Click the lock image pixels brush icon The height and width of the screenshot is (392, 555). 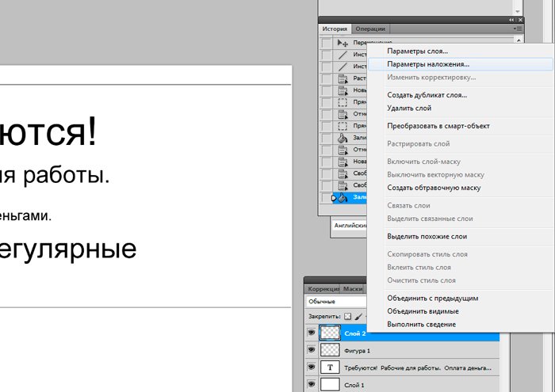pos(358,316)
